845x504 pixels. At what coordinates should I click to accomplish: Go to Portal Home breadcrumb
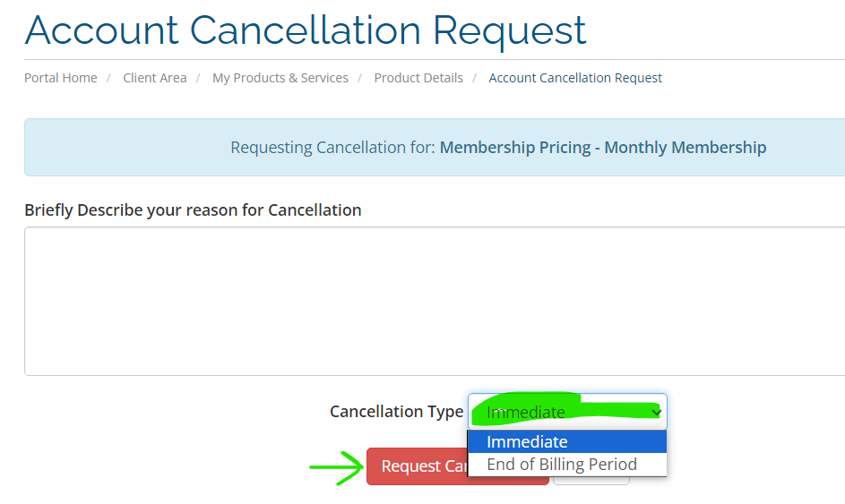[x=61, y=78]
